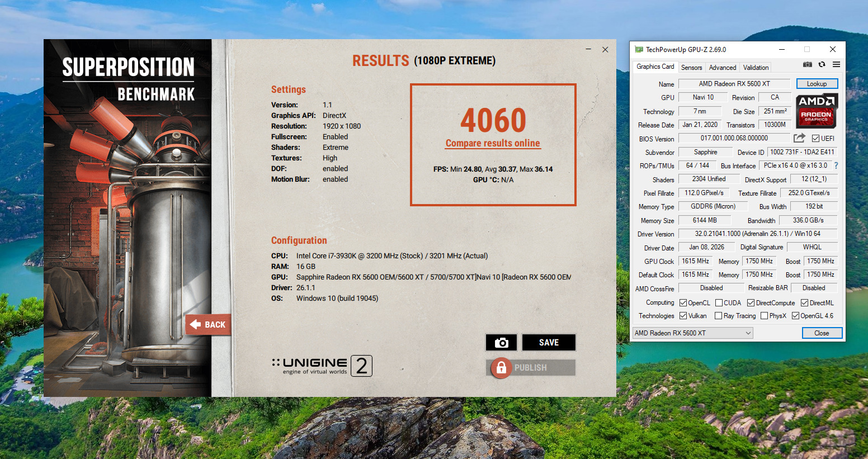The image size is (868, 459).
Task: Toggle the DirectCompute checkbox
Action: [751, 303]
